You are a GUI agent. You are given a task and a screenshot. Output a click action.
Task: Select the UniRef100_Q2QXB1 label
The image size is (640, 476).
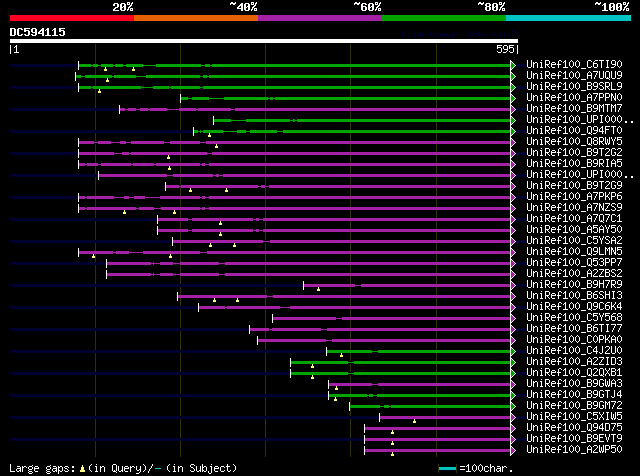pyautogui.click(x=574, y=373)
